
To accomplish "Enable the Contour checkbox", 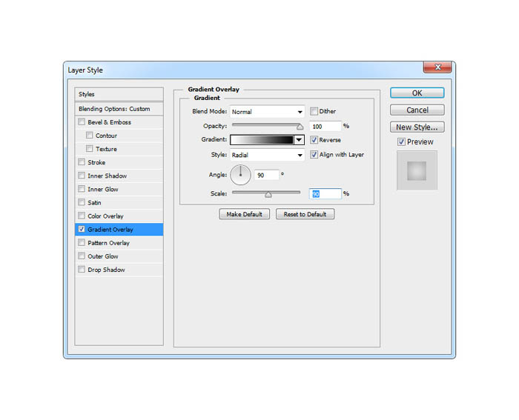I will coord(90,136).
